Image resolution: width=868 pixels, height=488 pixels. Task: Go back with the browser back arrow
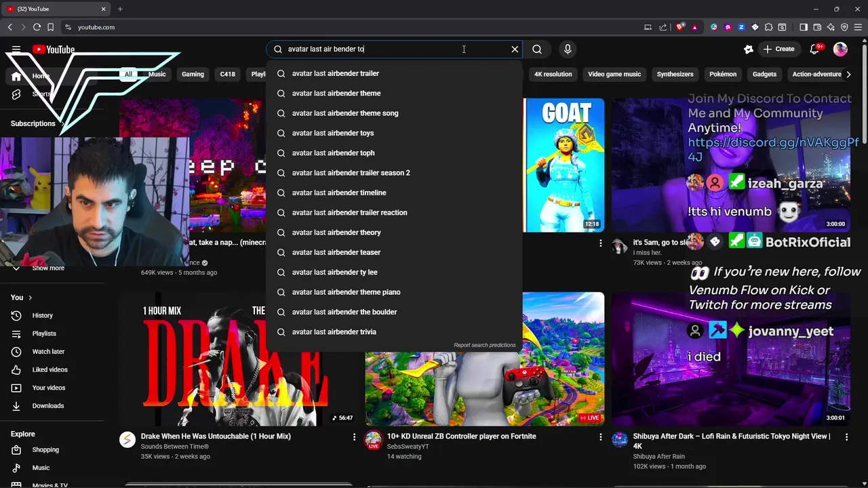pos(10,27)
